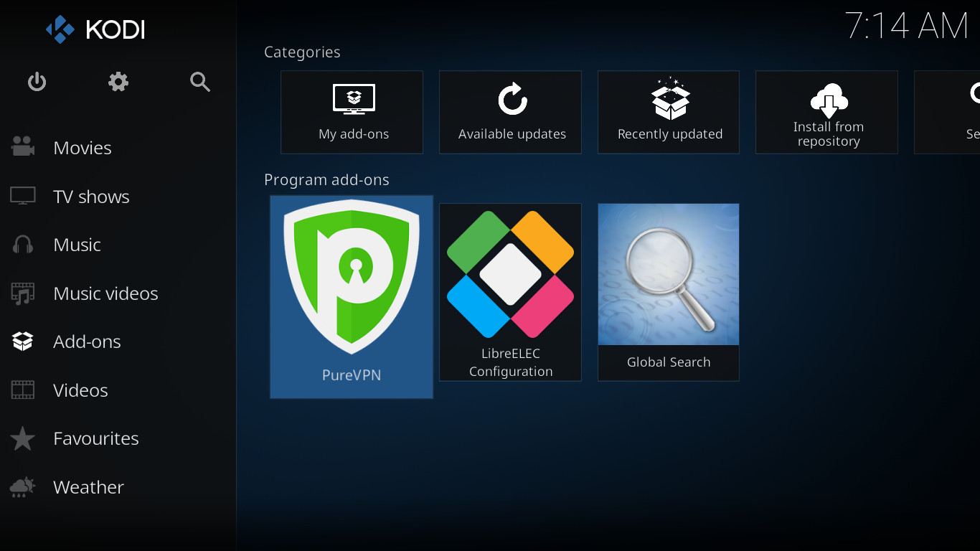Open settings via the gear icon
Screen dimensions: 980x551
pos(118,82)
